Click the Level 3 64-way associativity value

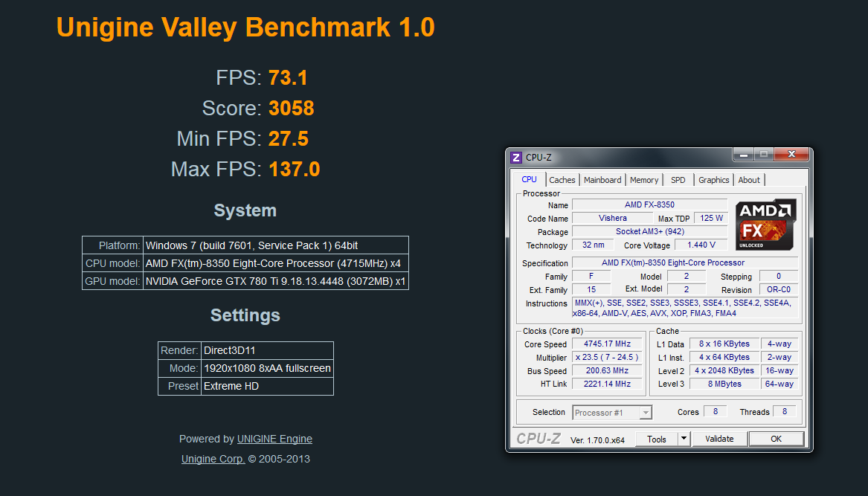click(779, 384)
